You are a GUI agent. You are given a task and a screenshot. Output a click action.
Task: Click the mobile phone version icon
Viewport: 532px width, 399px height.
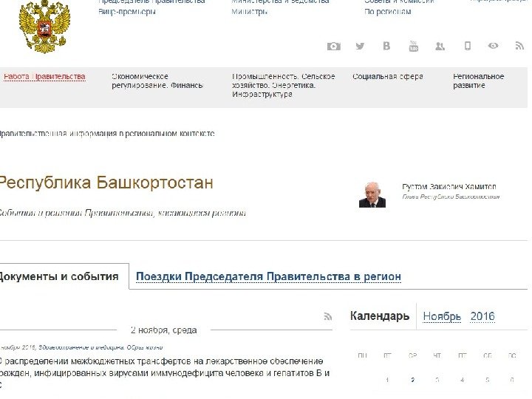pyautogui.click(x=468, y=46)
